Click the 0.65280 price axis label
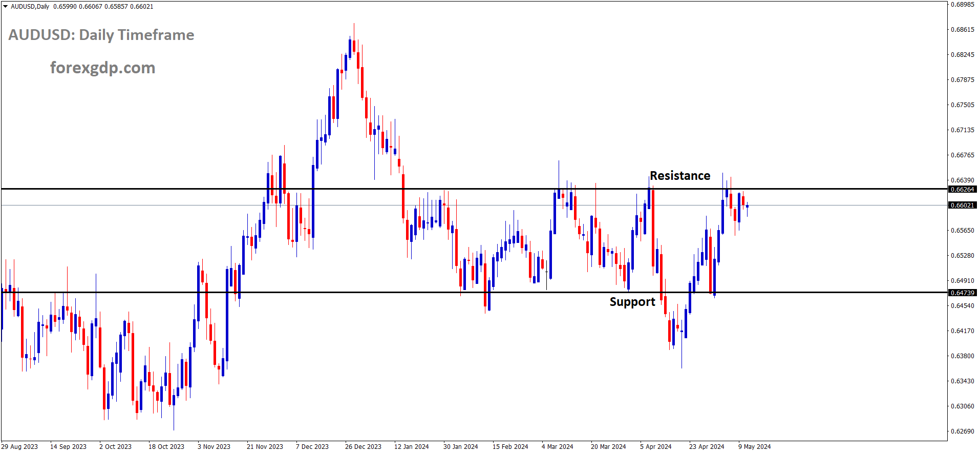 pyautogui.click(x=963, y=256)
